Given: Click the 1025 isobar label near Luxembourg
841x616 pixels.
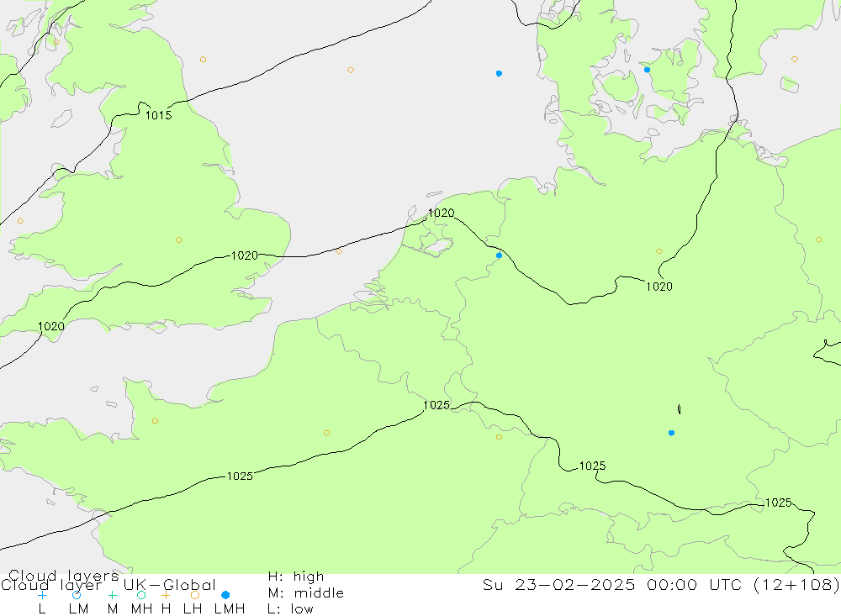Looking at the screenshot, I should tap(436, 405).
